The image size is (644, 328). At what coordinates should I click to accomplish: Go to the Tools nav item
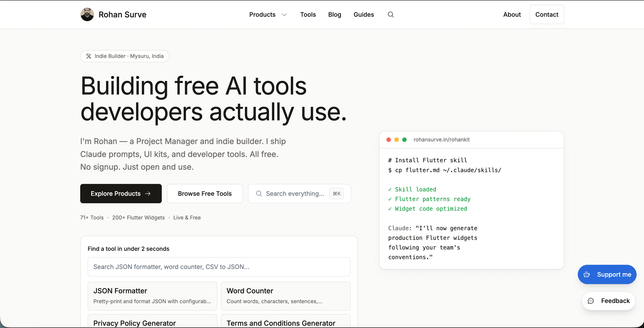click(308, 14)
